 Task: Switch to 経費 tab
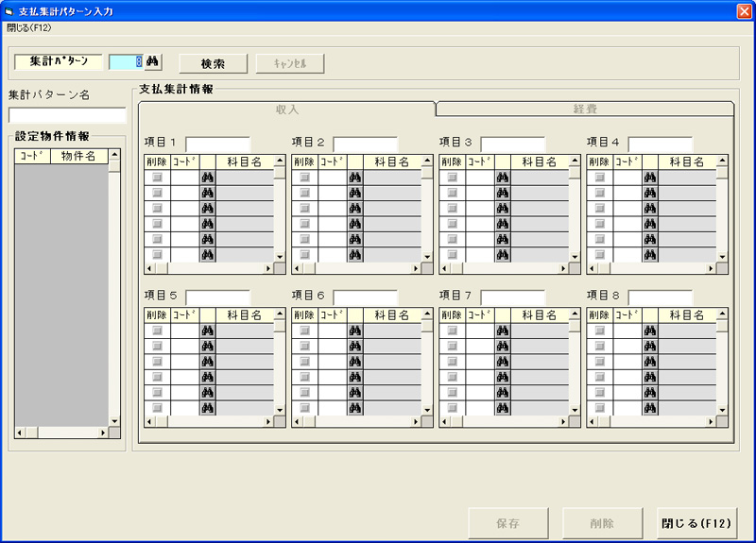pyautogui.click(x=585, y=109)
